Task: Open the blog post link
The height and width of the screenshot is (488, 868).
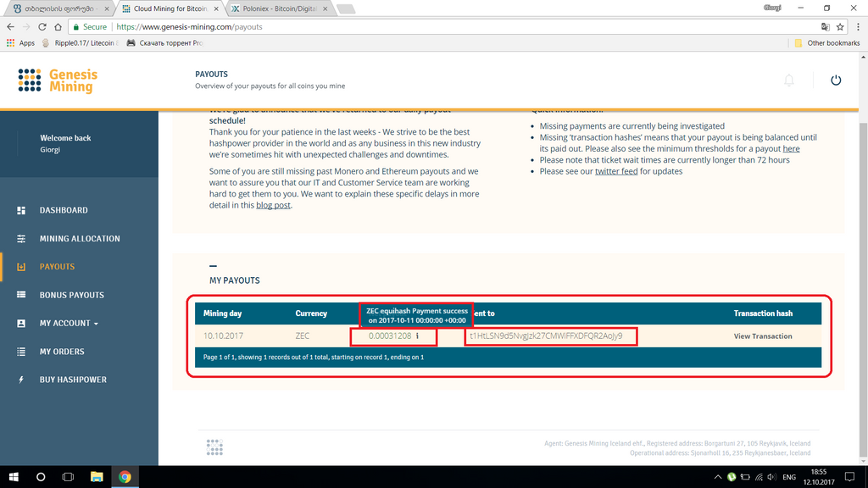Action: [x=273, y=205]
